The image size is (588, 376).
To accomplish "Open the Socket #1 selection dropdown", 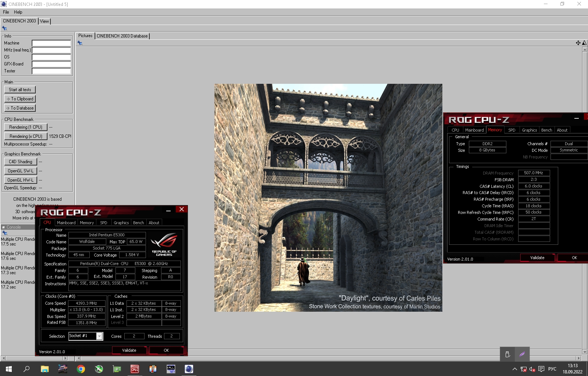I will [x=99, y=336].
